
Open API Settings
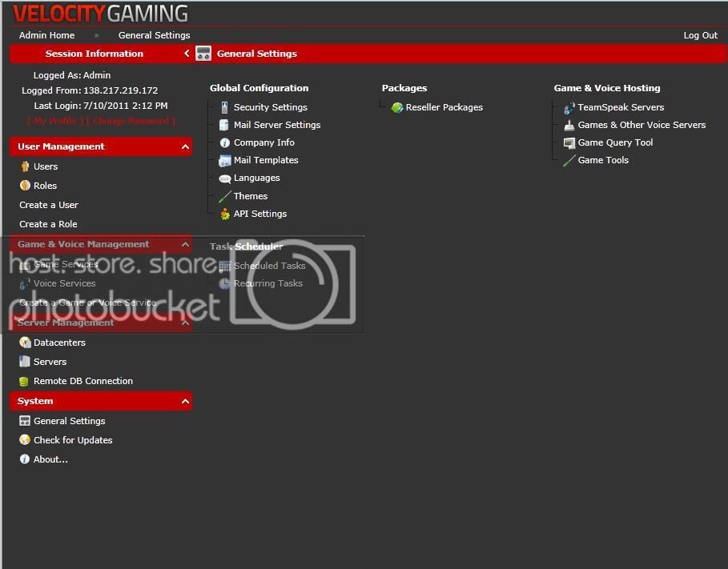pyautogui.click(x=260, y=214)
